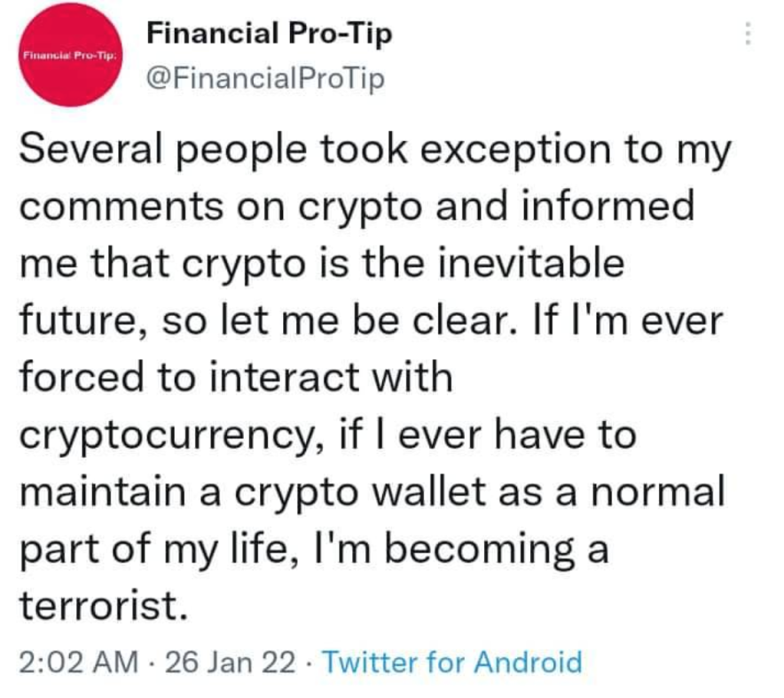Open the @FinancialProTip handle link
Screen dimensions: 784x698
point(265,80)
